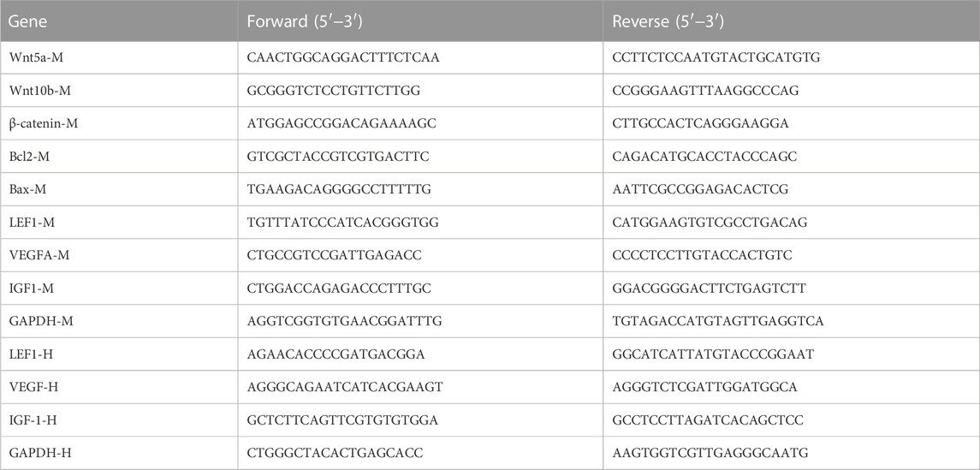Click the GAPDH-M gene label
Screen dimensions: 980x470
pos(39,321)
